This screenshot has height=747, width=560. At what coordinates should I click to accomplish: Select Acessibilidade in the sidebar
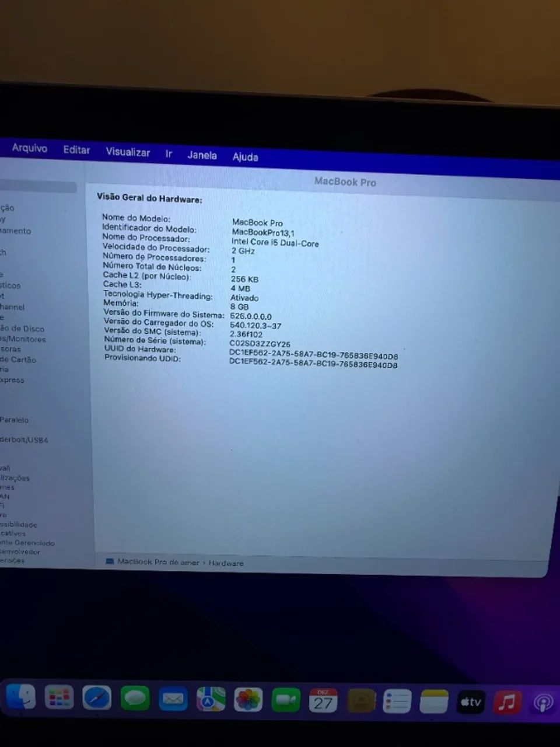click(x=19, y=524)
